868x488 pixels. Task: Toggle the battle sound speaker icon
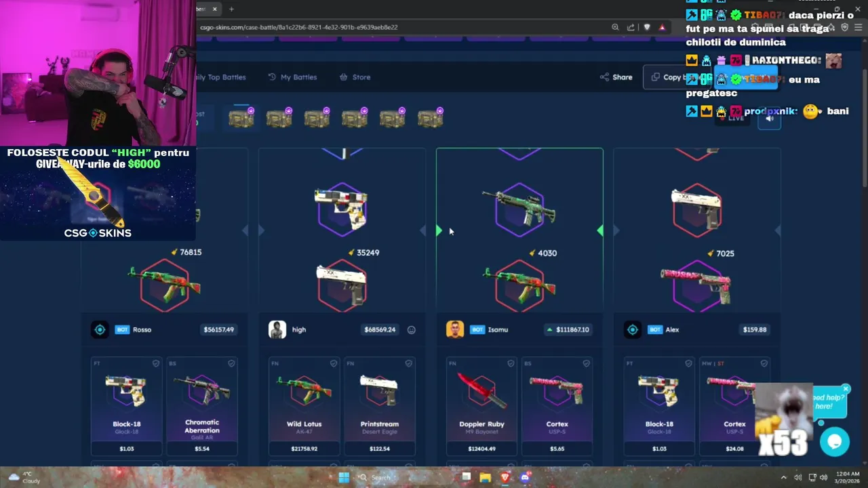pyautogui.click(x=769, y=119)
